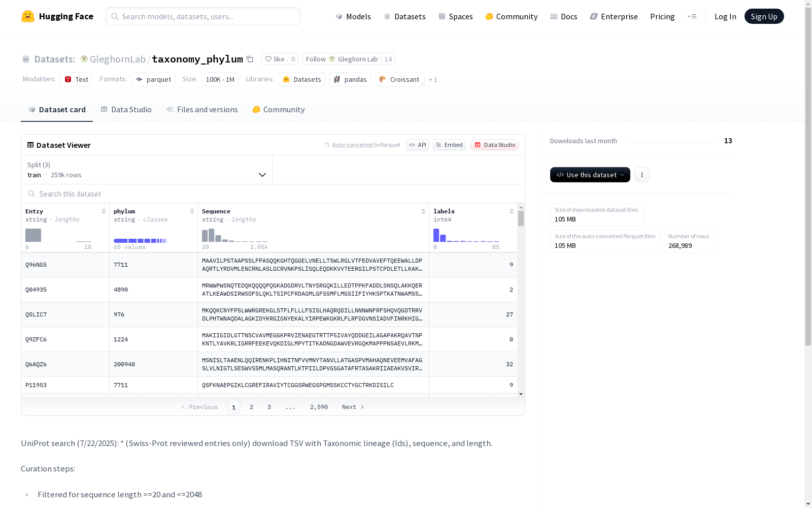Open the Community tab
Image resolution: width=812 pixels, height=508 pixels.
[279, 109]
